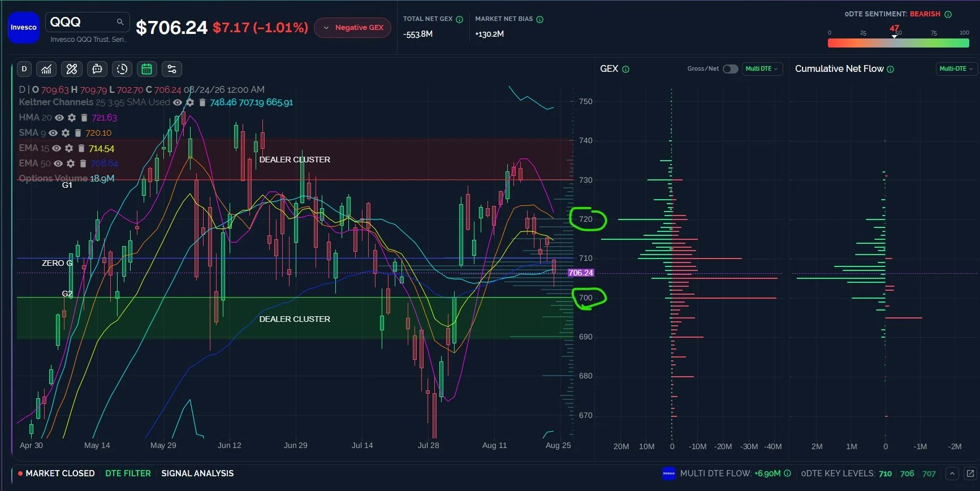Click the Invesco logo beside QQQ ticker
The image size is (980, 491).
point(24,27)
